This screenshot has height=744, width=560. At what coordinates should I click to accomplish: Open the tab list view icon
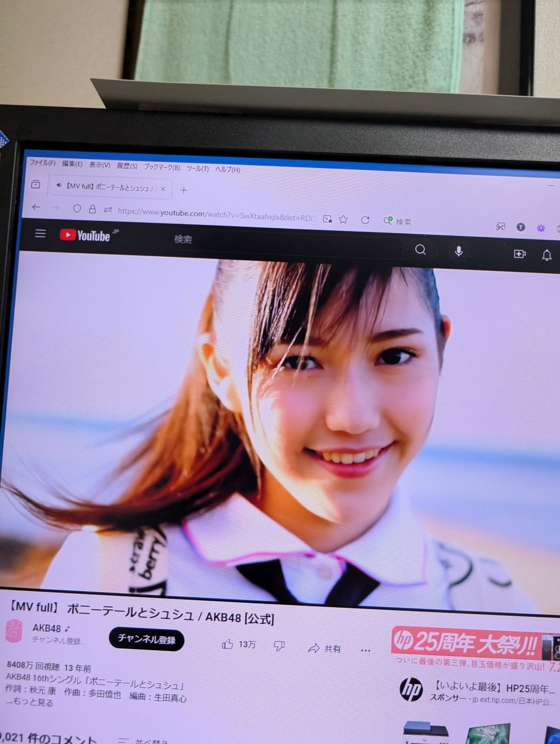[x=35, y=184]
